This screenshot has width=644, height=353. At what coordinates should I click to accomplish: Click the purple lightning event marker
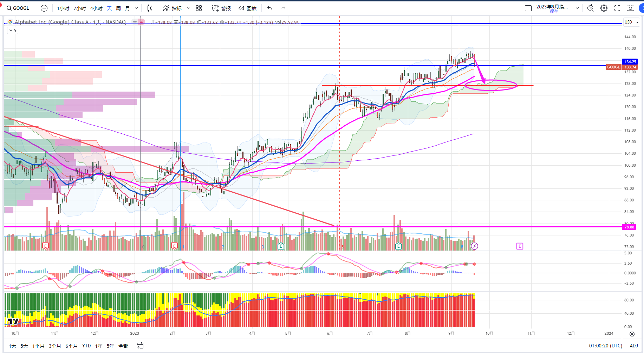click(475, 246)
